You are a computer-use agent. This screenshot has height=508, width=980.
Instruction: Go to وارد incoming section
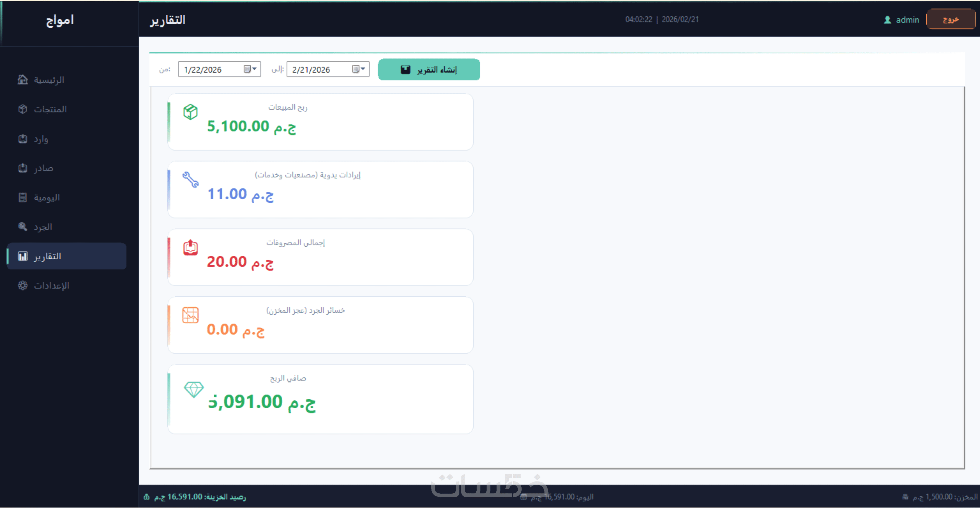tap(41, 139)
